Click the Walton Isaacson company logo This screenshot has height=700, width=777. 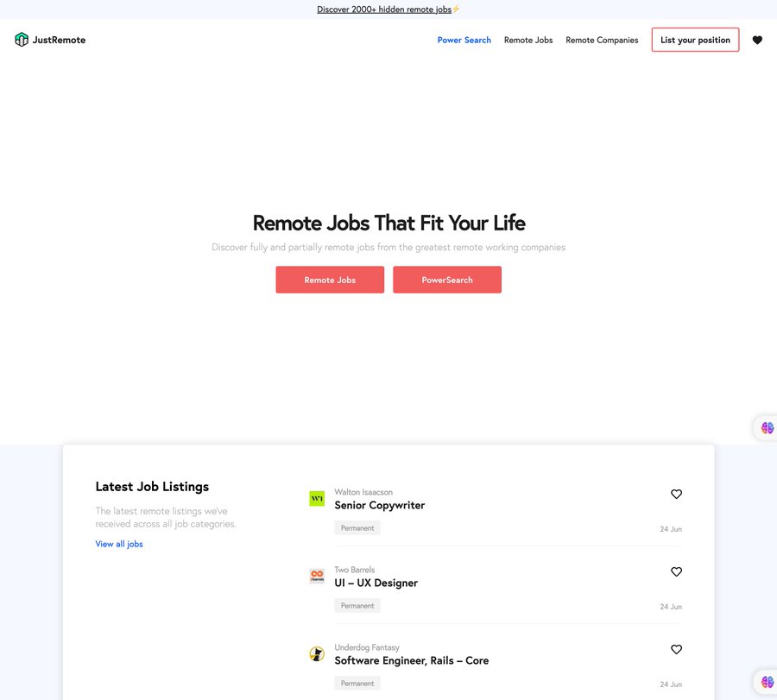(x=317, y=498)
